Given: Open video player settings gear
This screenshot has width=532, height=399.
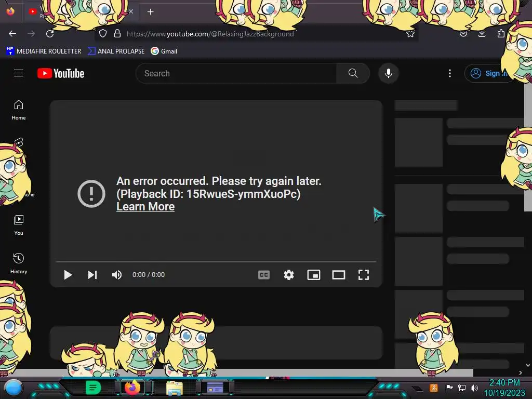Looking at the screenshot, I should pyautogui.click(x=289, y=275).
